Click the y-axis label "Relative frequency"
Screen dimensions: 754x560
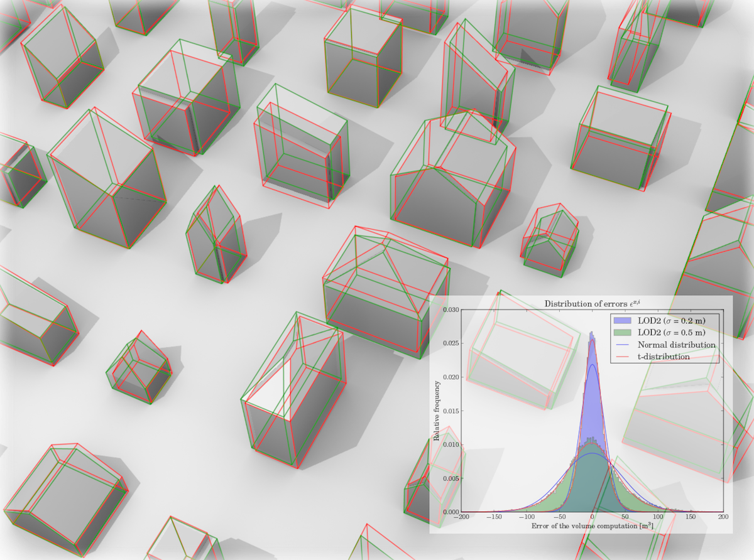pyautogui.click(x=436, y=410)
